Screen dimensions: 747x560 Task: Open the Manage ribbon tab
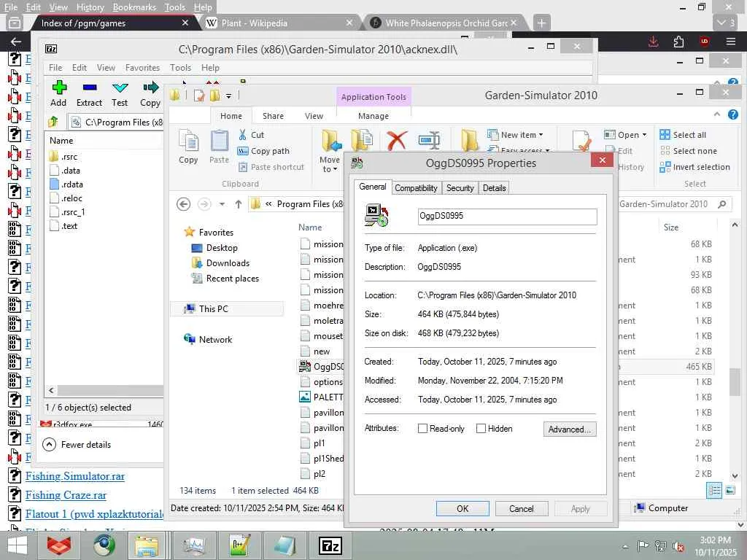tap(373, 116)
